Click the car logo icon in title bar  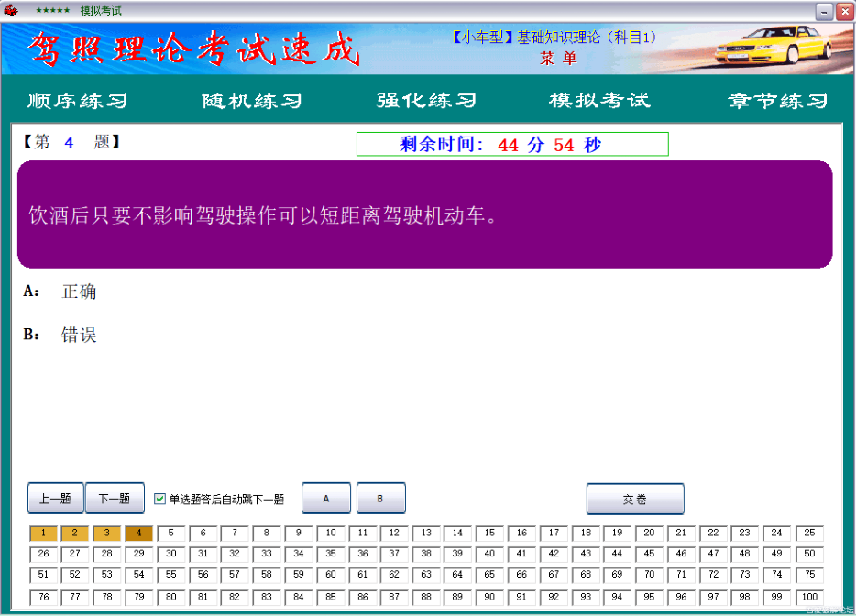(9, 11)
